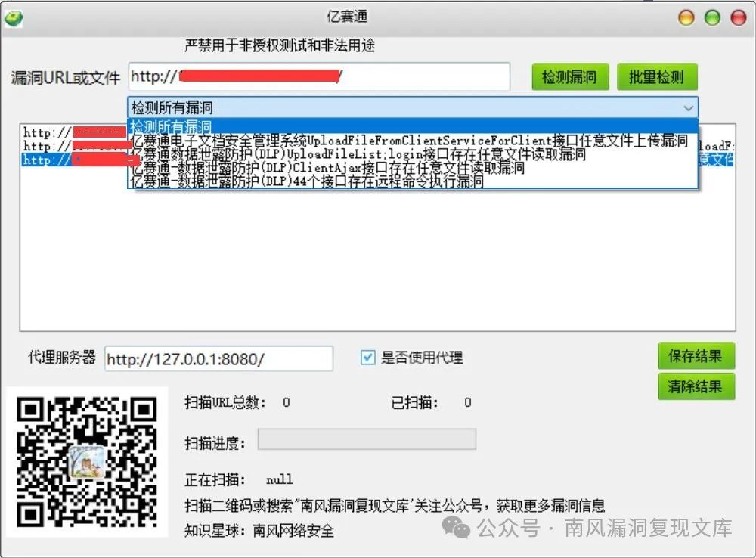Click the 漏洞URL或文件 input field

tap(319, 76)
